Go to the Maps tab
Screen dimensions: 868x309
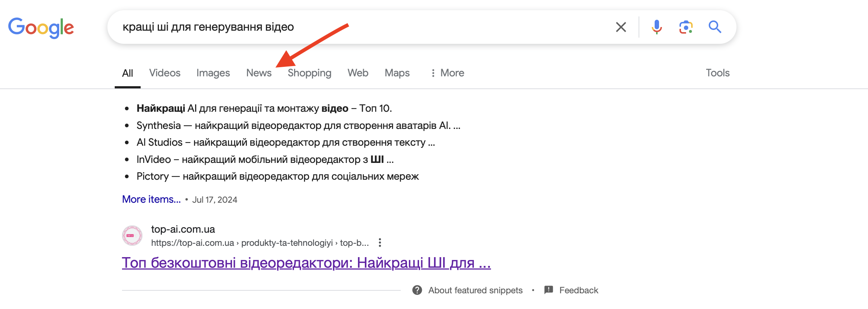coord(397,73)
